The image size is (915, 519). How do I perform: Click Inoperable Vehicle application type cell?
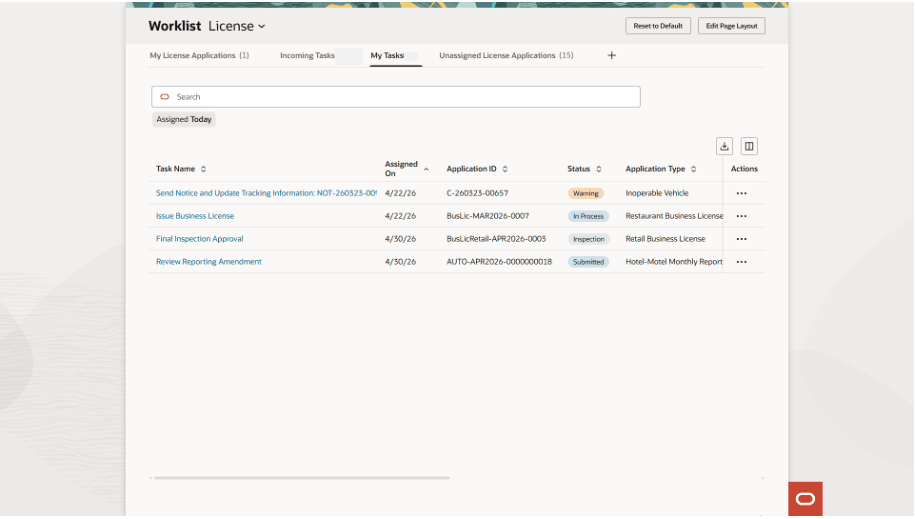[657, 193]
